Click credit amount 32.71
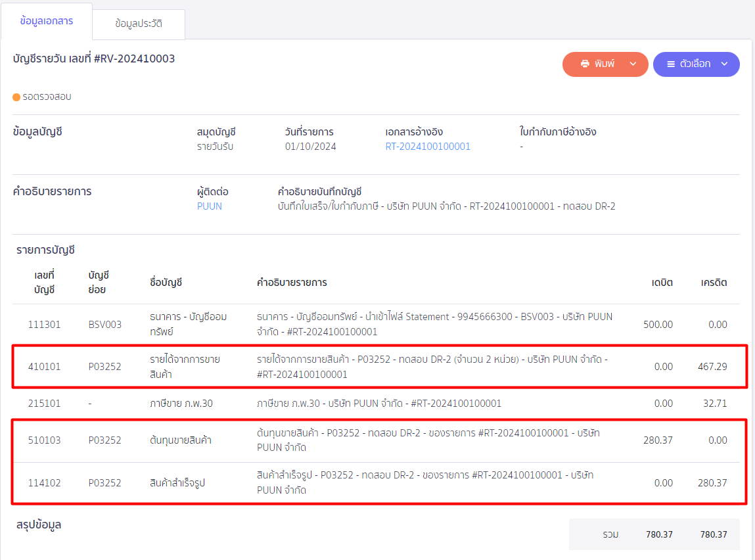 pos(715,404)
